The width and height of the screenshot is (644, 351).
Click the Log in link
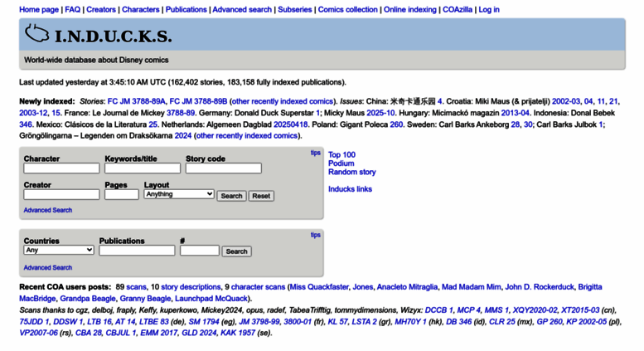pyautogui.click(x=489, y=9)
